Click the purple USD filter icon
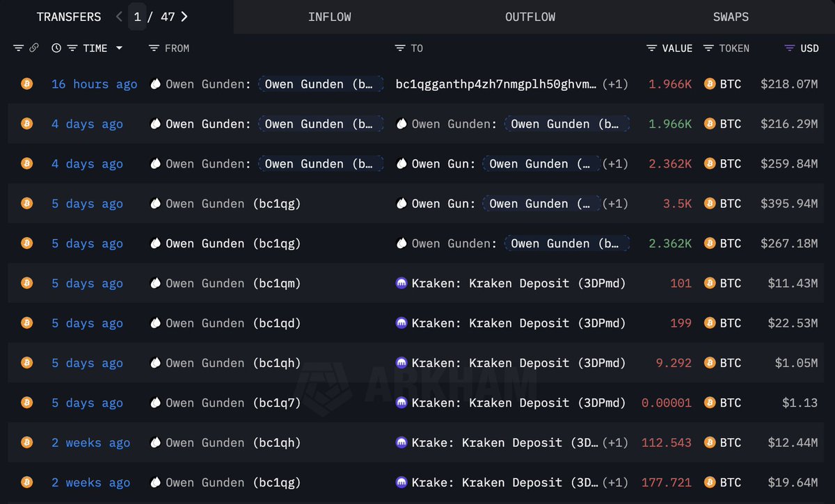Viewport: 835px width, 504px height. 789,48
